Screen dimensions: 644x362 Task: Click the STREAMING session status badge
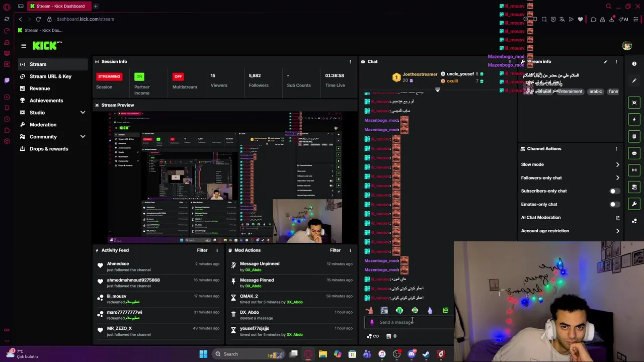click(x=109, y=76)
